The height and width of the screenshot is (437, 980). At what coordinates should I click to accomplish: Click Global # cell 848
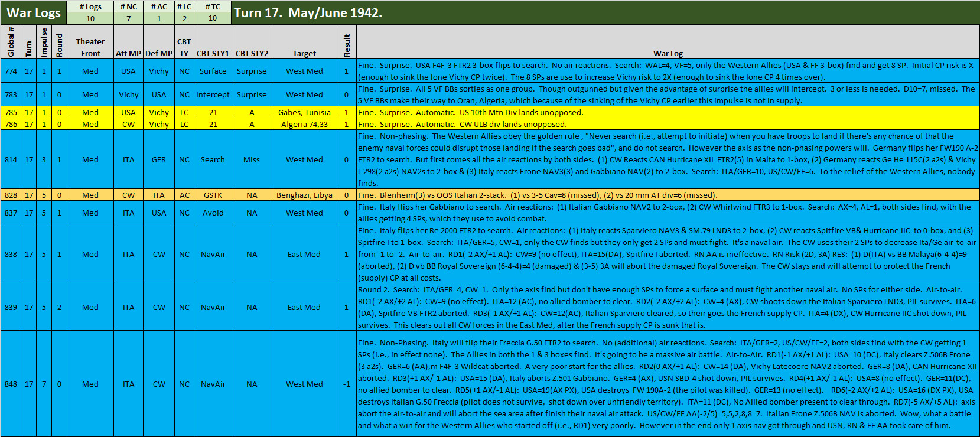point(11,384)
